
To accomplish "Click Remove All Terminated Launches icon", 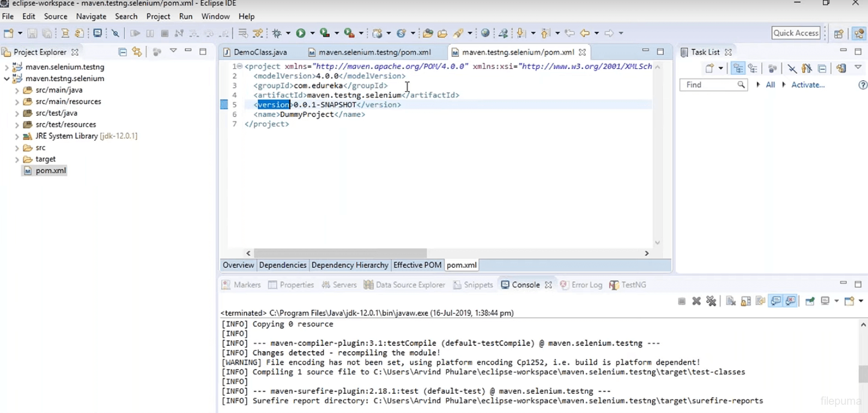I will point(711,301).
